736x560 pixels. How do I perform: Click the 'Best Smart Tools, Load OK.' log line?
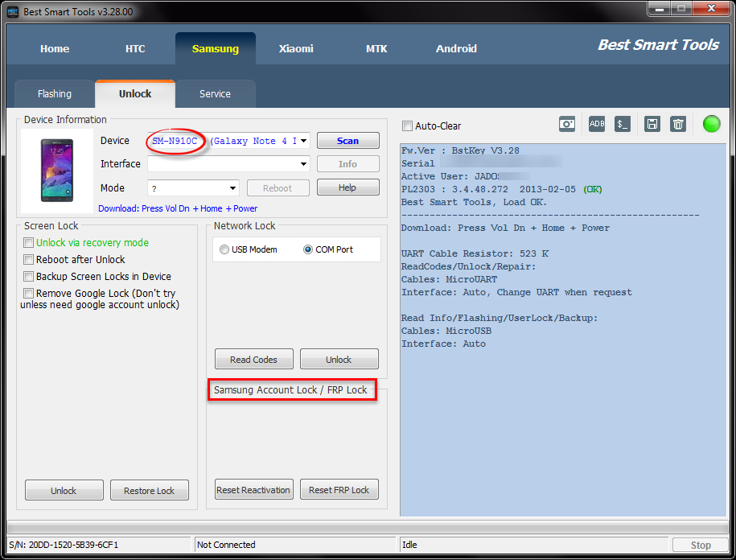click(x=474, y=202)
